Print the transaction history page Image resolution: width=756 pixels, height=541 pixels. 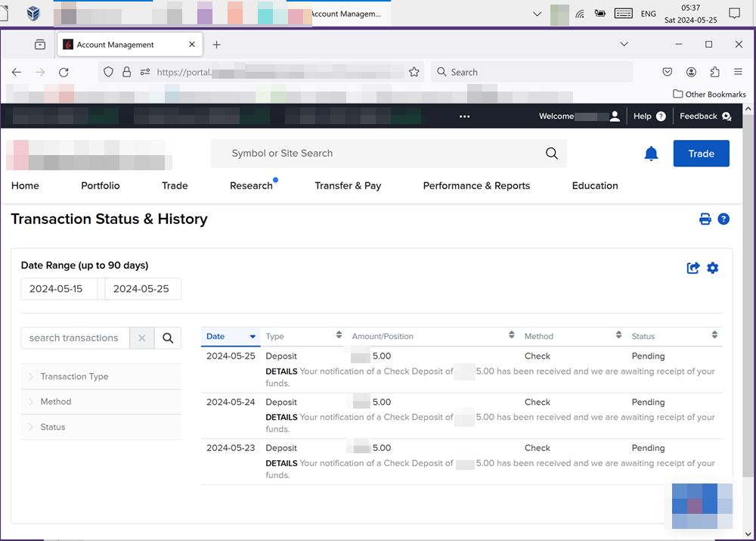pyautogui.click(x=705, y=219)
